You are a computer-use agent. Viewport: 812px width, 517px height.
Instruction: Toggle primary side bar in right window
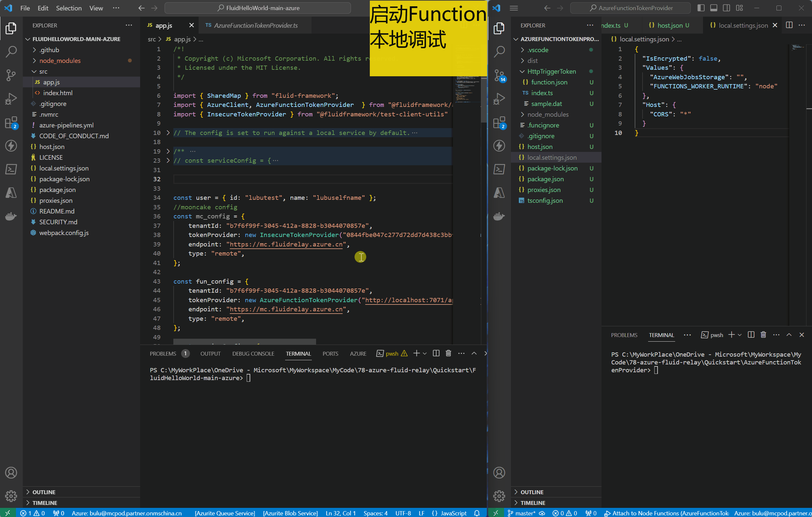pyautogui.click(x=701, y=8)
